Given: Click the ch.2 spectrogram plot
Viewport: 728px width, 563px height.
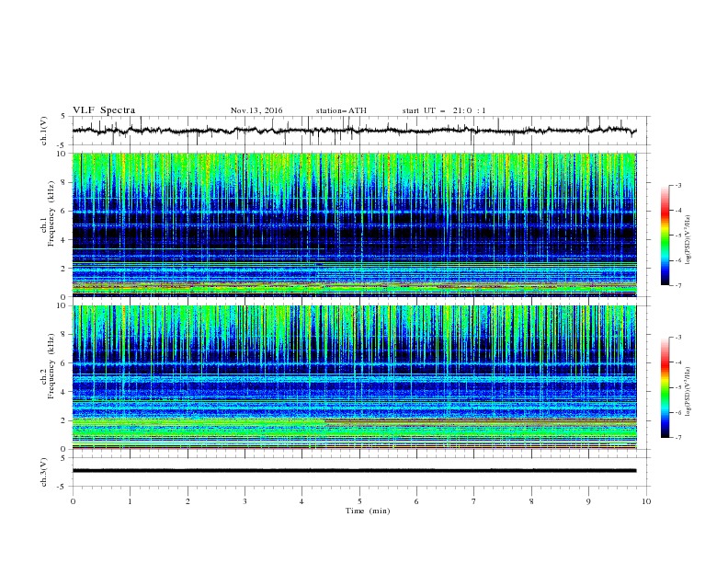Looking at the screenshot, I should coord(355,377).
